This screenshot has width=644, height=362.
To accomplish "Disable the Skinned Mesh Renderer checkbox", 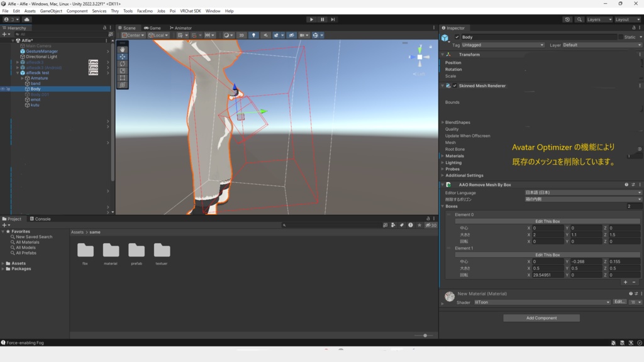I will click(x=455, y=85).
